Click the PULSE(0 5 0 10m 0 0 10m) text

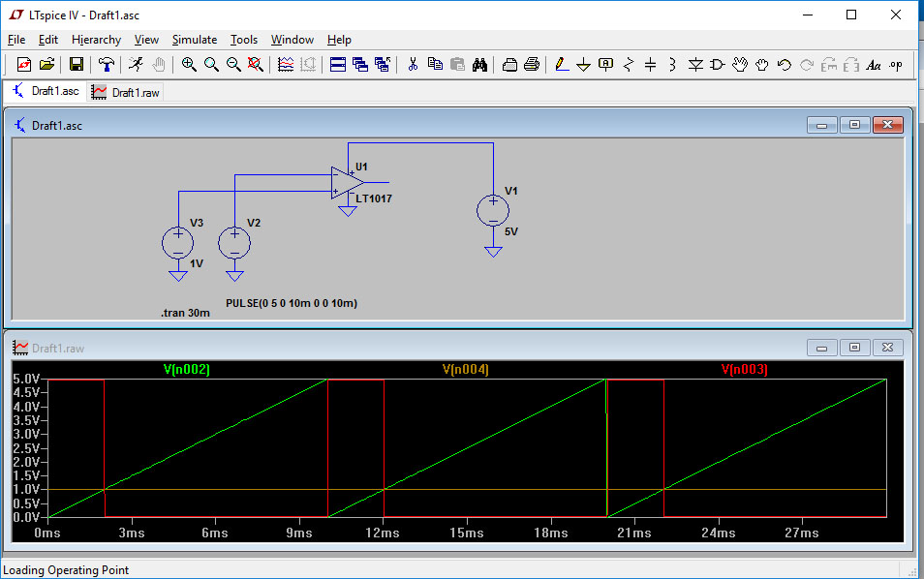pyautogui.click(x=292, y=303)
